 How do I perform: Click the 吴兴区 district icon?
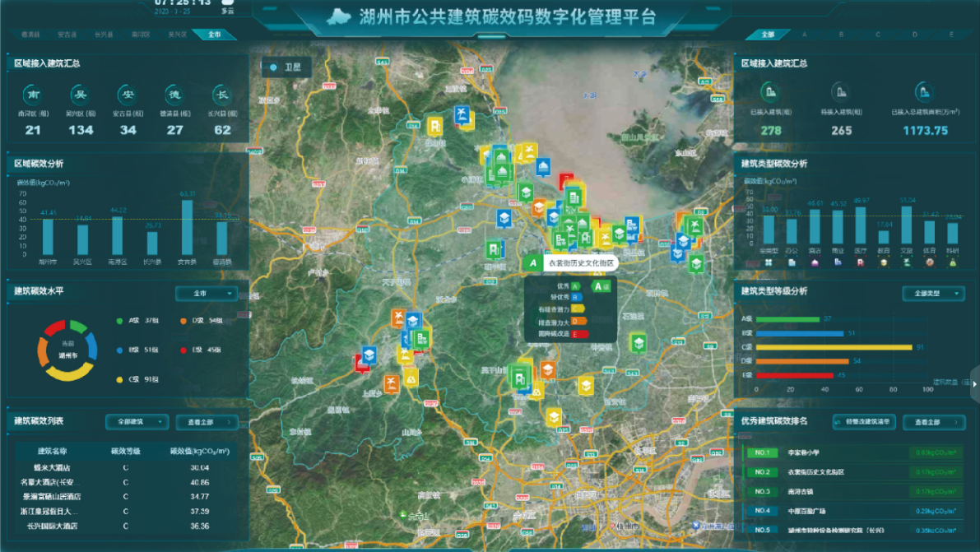pos(81,94)
